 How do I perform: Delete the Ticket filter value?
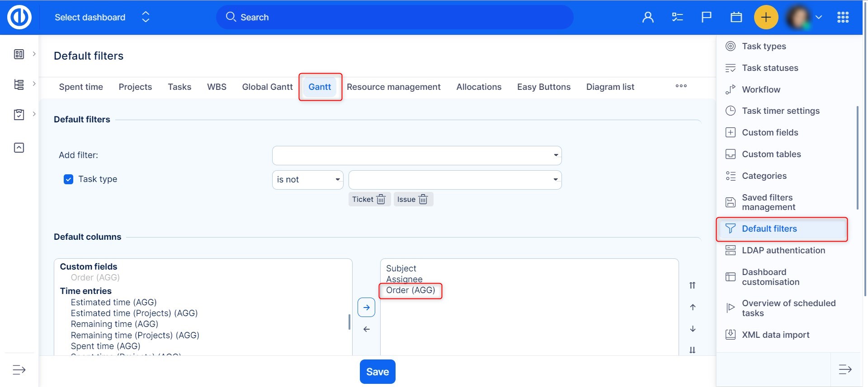tap(381, 200)
